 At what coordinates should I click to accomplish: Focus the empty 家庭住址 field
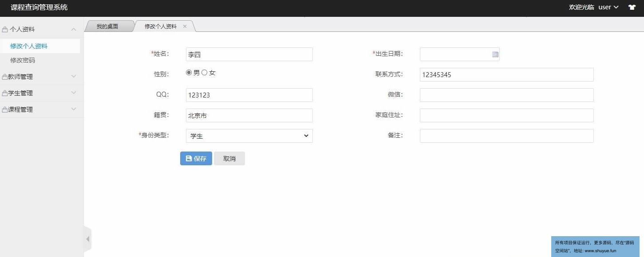coord(507,115)
